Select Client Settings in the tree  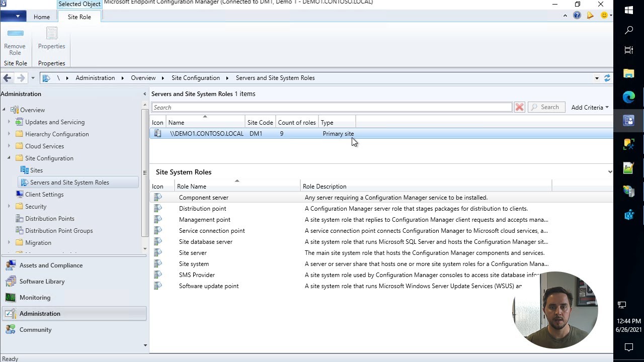click(44, 195)
